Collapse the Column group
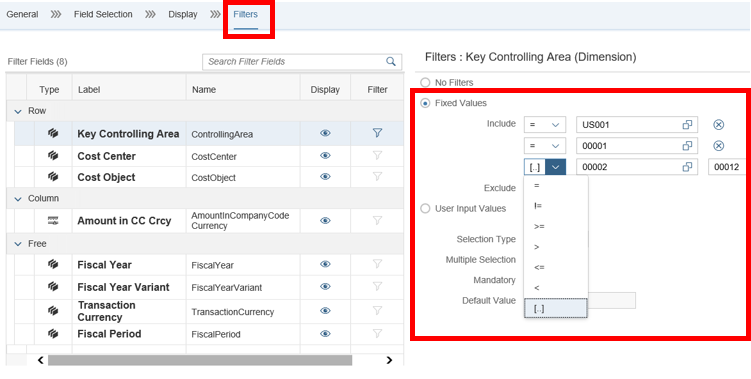This screenshot has width=751, height=379. point(18,198)
